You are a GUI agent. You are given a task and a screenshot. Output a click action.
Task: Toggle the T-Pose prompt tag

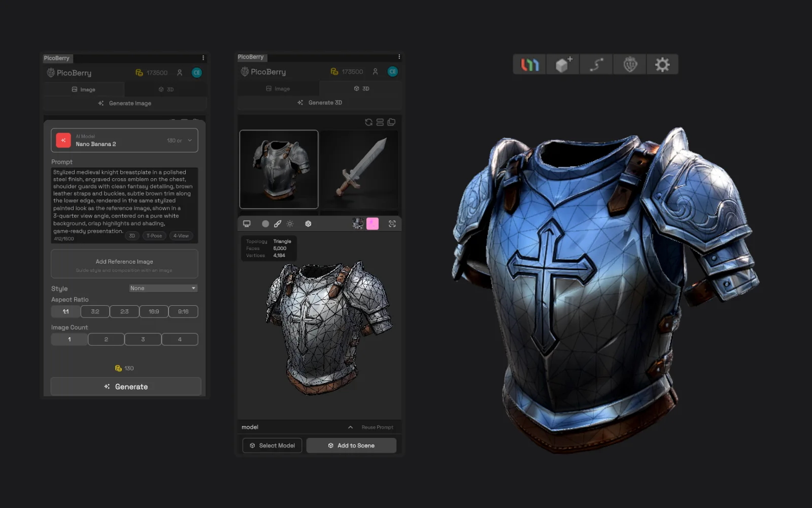coord(154,236)
